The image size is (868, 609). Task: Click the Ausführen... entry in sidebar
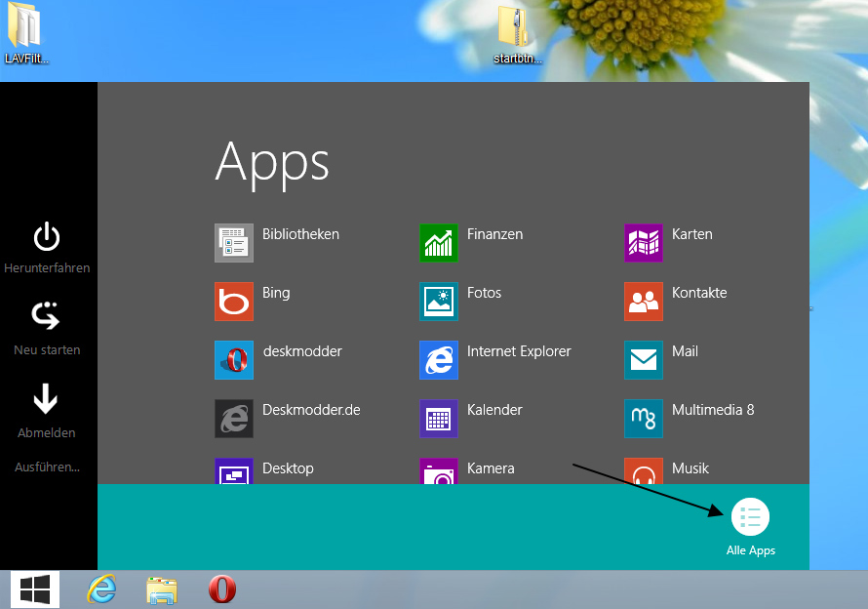(47, 467)
